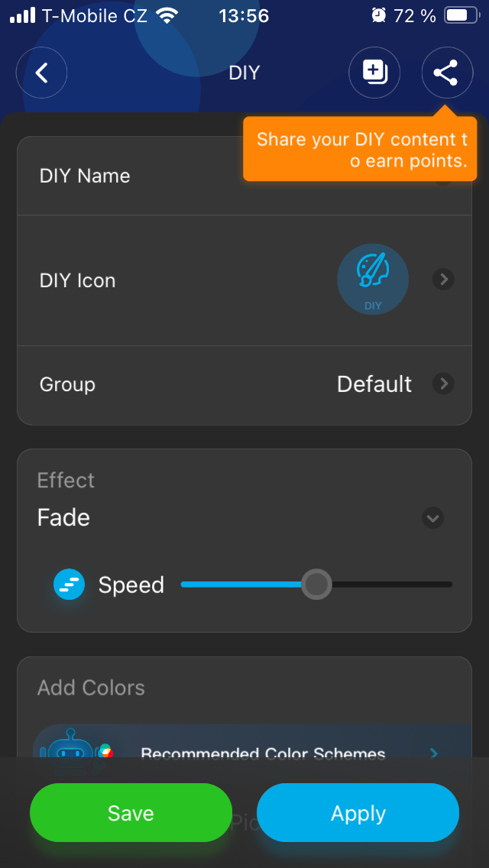The height and width of the screenshot is (868, 489).
Task: Tap the battery icon in status bar
Action: 460,15
